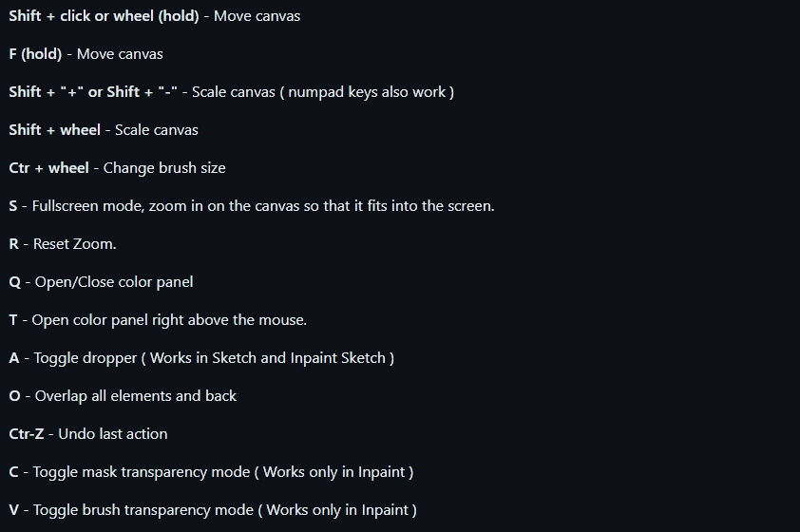
Task: Click the "F (hold)" shortcut label
Action: [x=35, y=54]
